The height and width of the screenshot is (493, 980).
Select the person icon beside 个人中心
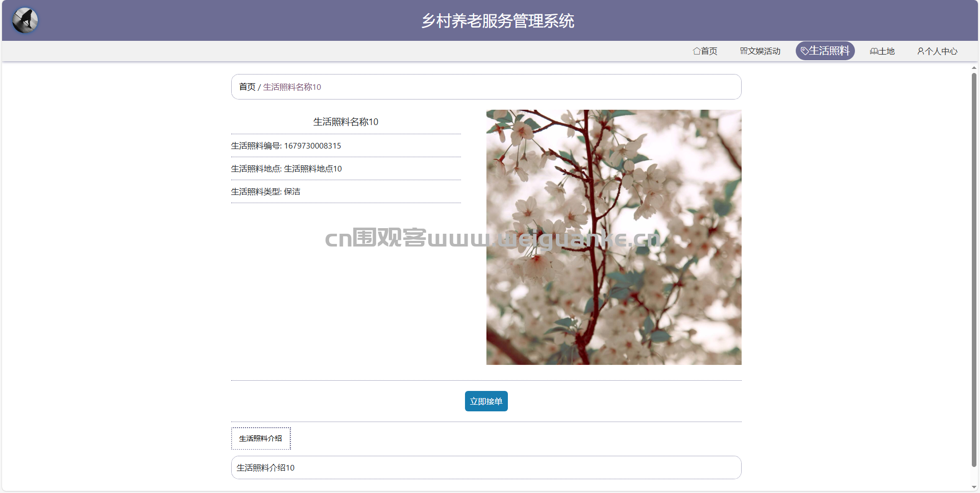(x=920, y=51)
